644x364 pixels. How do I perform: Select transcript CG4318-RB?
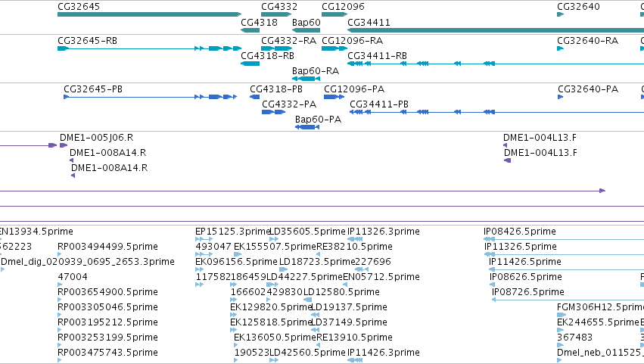click(x=250, y=64)
